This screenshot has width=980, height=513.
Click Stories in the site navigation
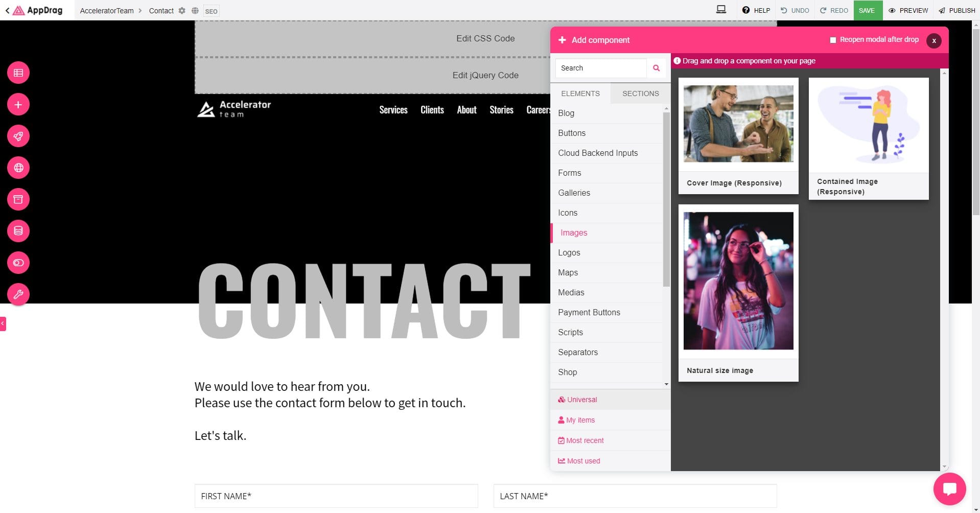click(501, 110)
